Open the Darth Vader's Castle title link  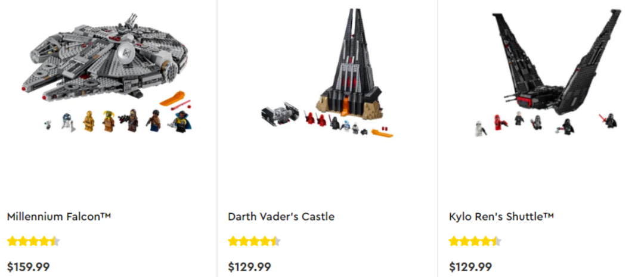281,216
